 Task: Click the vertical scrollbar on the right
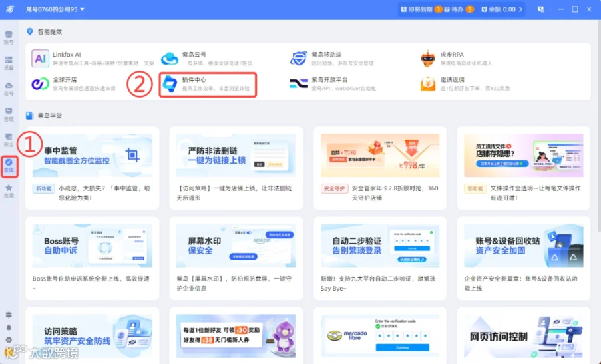(598, 126)
